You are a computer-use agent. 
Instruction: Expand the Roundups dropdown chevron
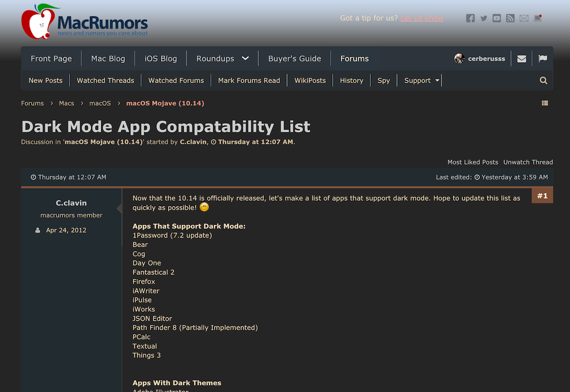coord(245,58)
